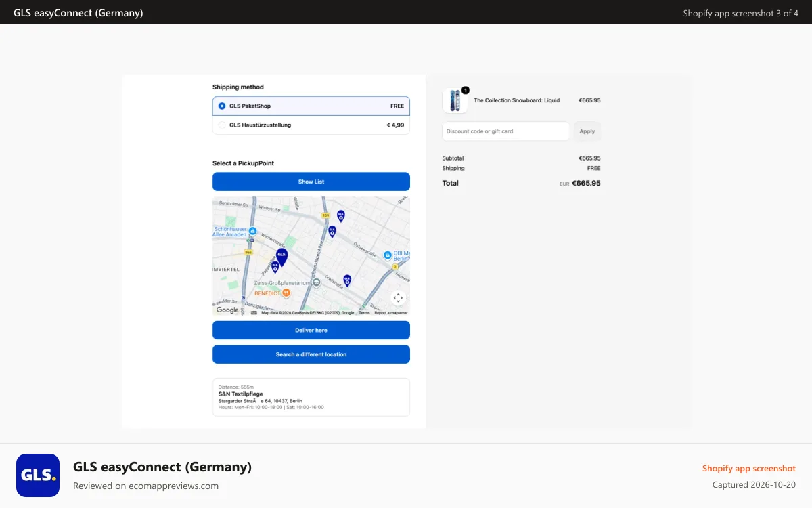Pick the GLS pin on Prenzlauer Allee
The height and width of the screenshot is (508, 812).
[332, 232]
